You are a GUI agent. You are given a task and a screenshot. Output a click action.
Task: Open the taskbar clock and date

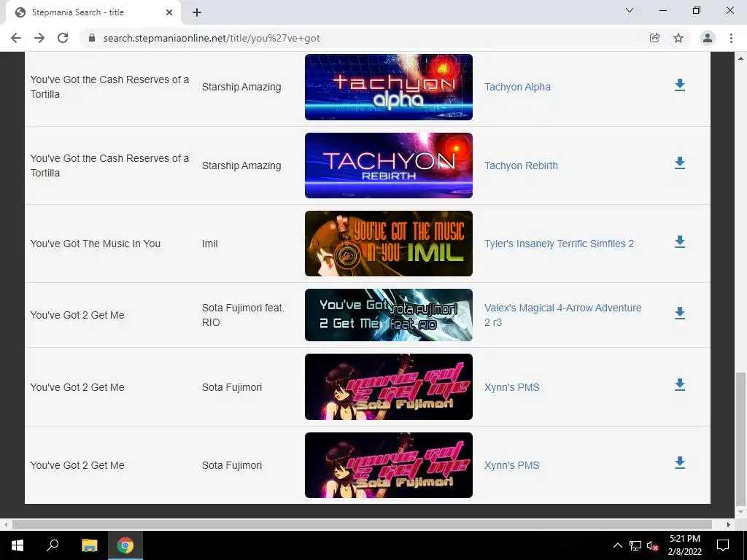[684, 545]
